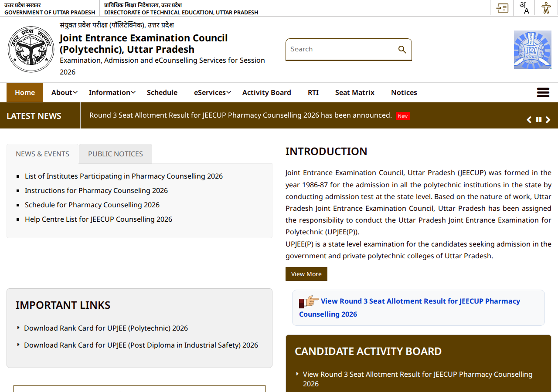Expand the eServices dropdown menu
558x392 pixels.
pos(212,92)
